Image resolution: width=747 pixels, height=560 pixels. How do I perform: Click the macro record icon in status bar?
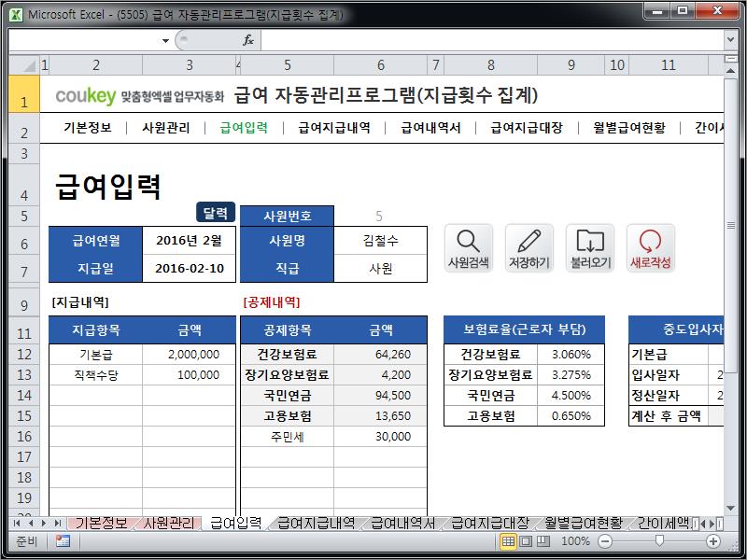(x=63, y=541)
